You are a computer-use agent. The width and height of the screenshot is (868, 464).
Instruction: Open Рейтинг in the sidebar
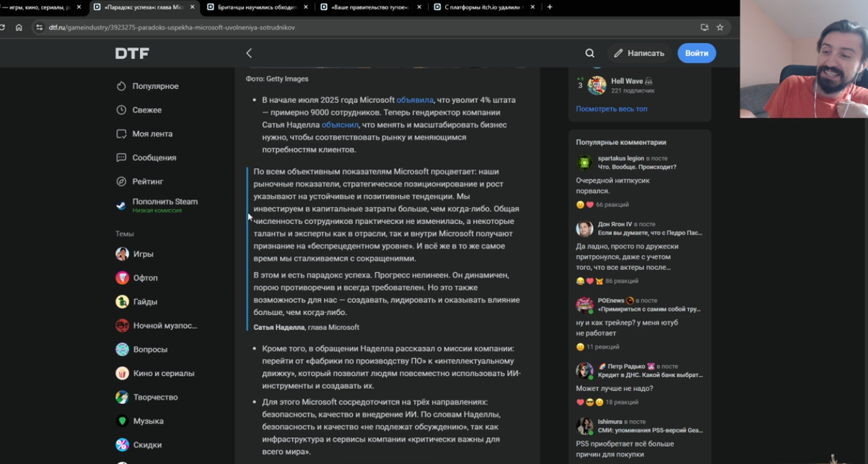coord(148,182)
